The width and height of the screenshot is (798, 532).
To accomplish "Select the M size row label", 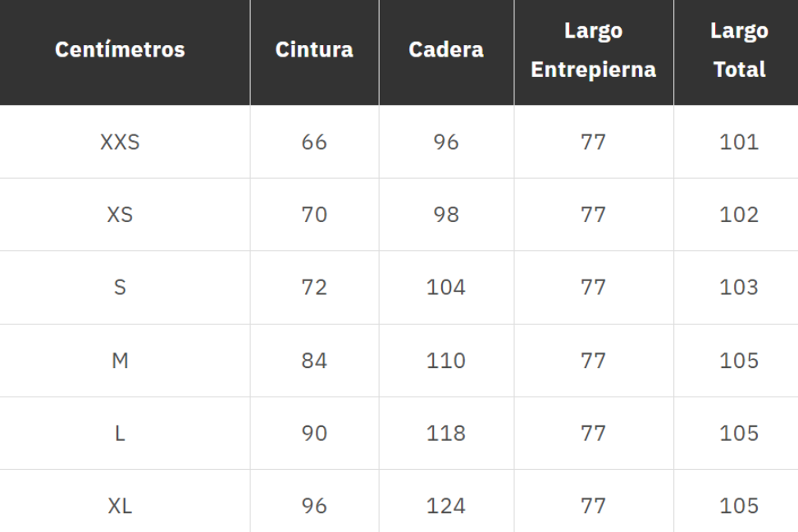I will 120,361.
